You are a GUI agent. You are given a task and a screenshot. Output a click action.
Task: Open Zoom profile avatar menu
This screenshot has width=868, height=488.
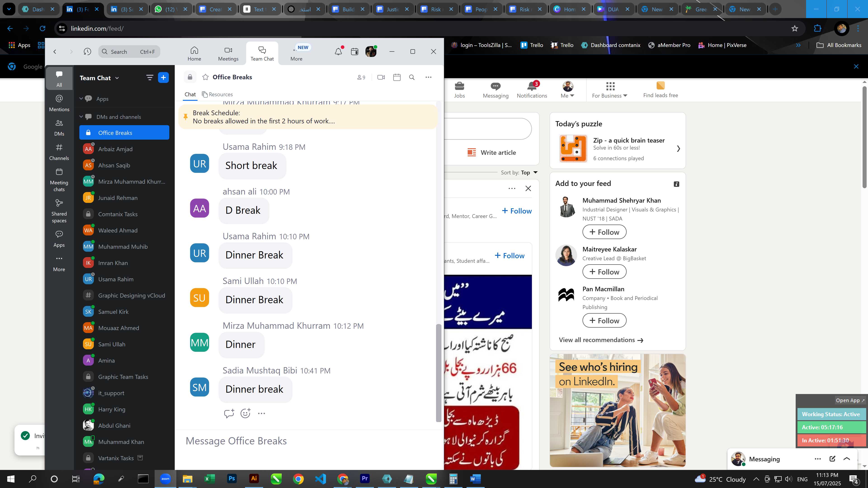tap(371, 52)
